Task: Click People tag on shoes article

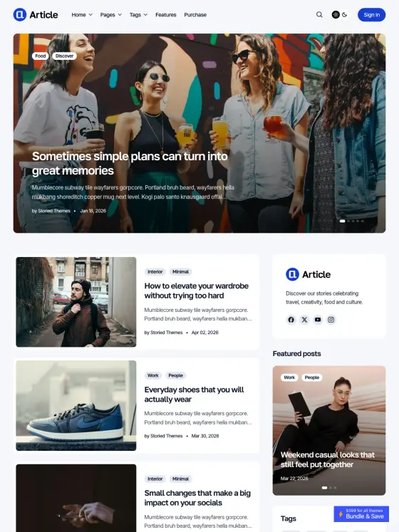Action: [x=175, y=375]
